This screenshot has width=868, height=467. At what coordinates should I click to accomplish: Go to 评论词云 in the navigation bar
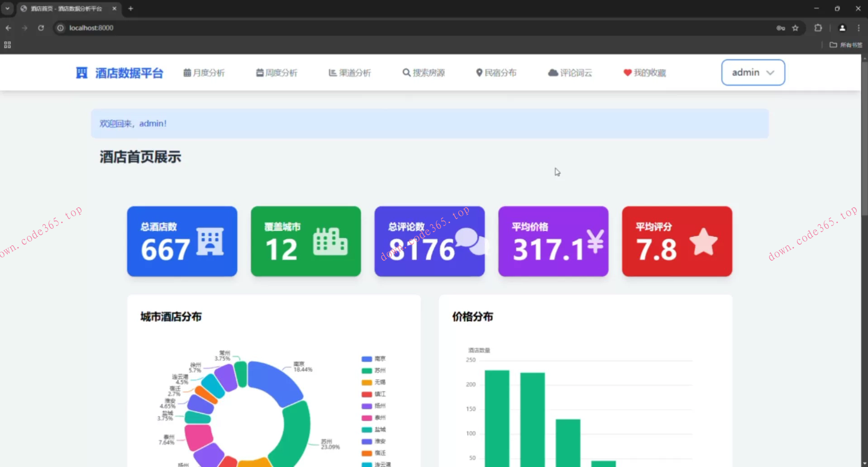[x=570, y=73]
